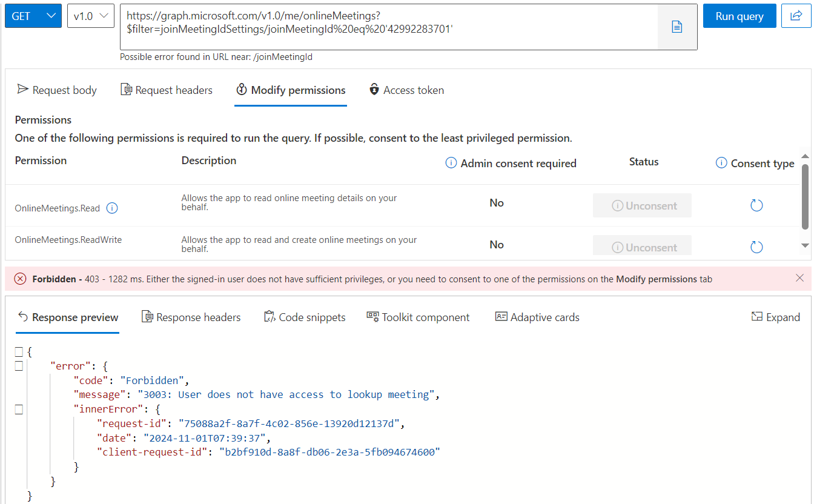Click Unconsent button for OnlineMeetings.Read
Image resolution: width=814 pixels, height=504 pixels.
coord(642,205)
